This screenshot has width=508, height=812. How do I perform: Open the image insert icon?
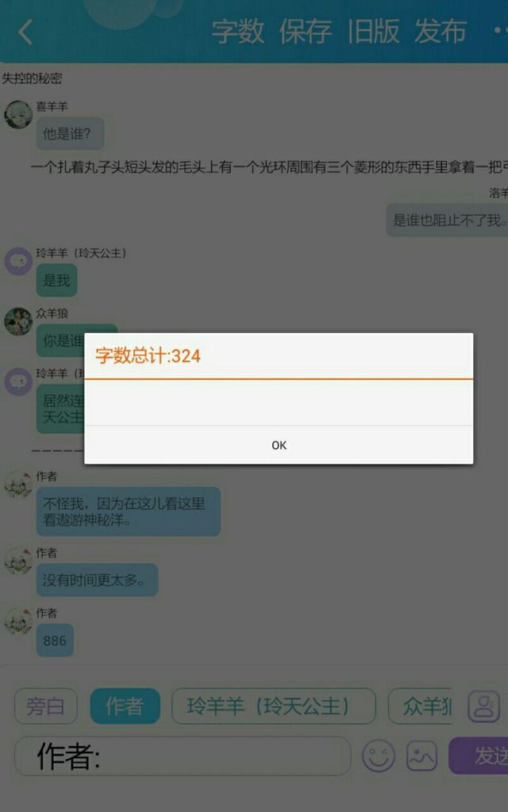click(x=421, y=756)
